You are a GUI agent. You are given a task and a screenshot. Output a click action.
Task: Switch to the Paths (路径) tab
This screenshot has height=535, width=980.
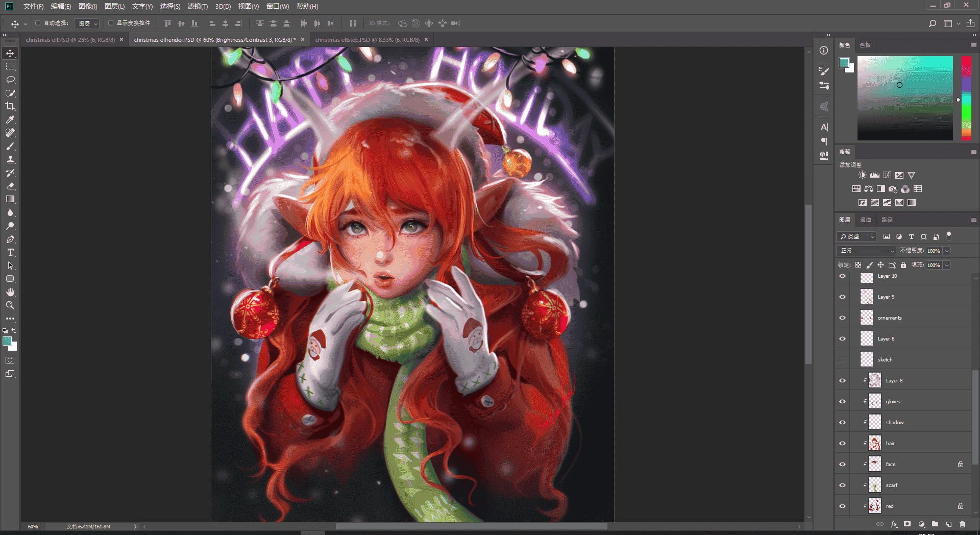(x=887, y=220)
